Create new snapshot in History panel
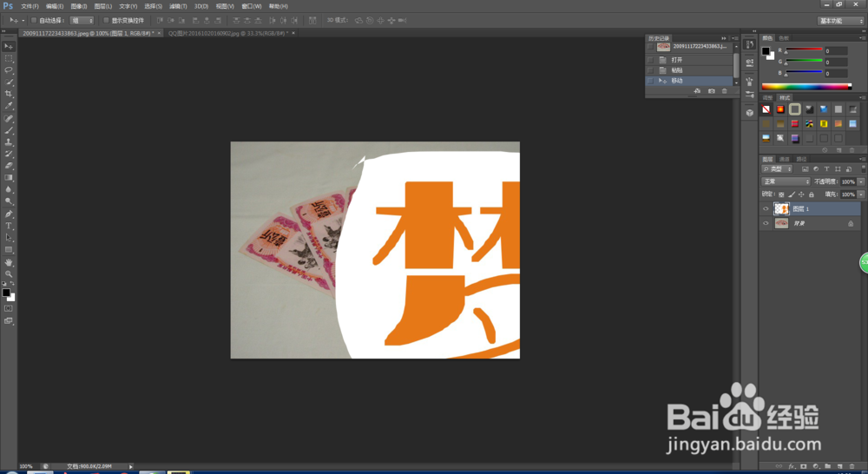 click(712, 91)
